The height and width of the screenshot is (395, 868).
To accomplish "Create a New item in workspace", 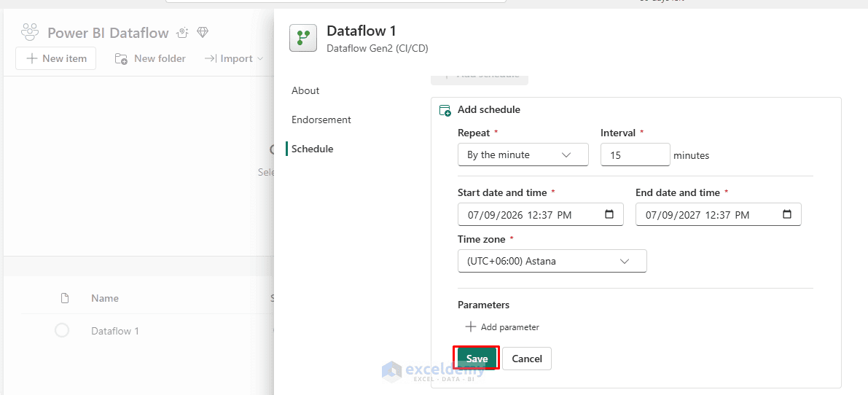I will pos(55,58).
